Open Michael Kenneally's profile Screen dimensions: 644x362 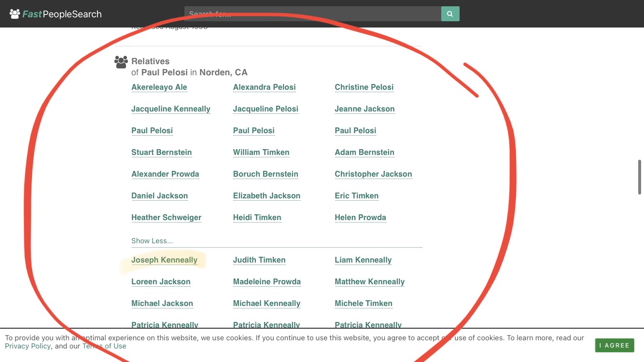click(x=267, y=304)
